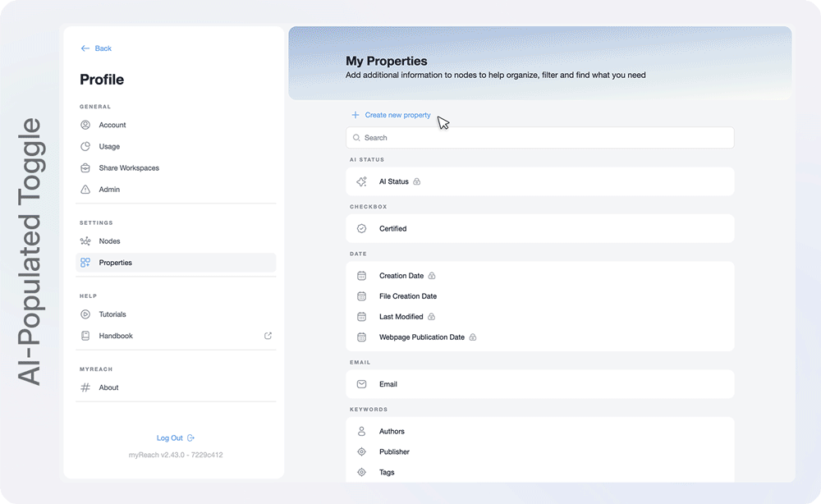Image resolution: width=821 pixels, height=504 pixels.
Task: Click the Back arrow link
Action: [95, 48]
